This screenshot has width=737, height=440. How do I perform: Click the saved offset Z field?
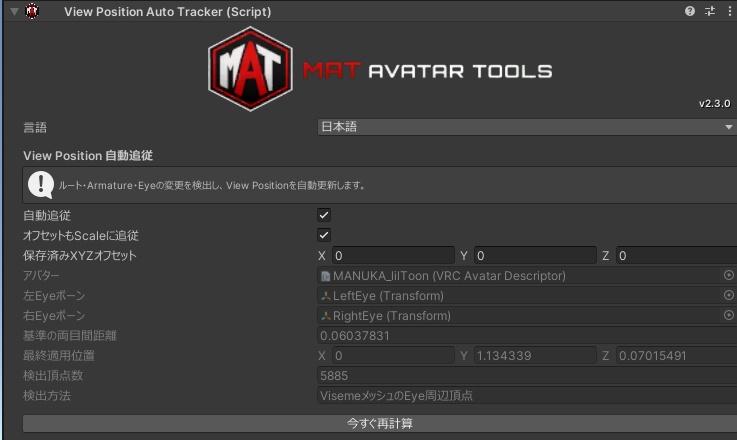pyautogui.click(x=677, y=256)
